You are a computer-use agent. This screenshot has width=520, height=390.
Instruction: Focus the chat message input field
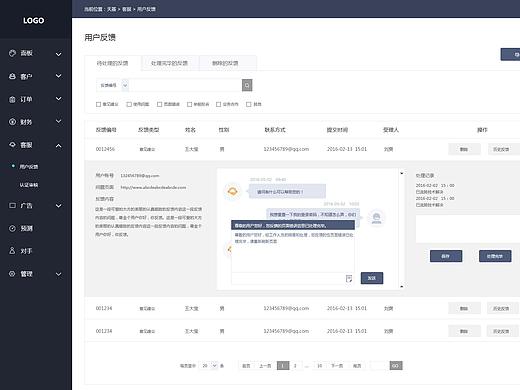(x=289, y=279)
